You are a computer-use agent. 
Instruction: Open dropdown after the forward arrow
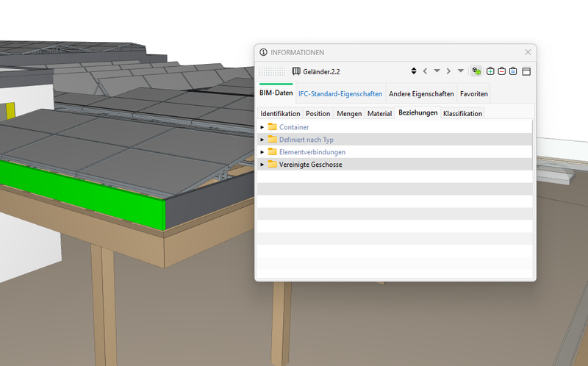[x=460, y=71]
